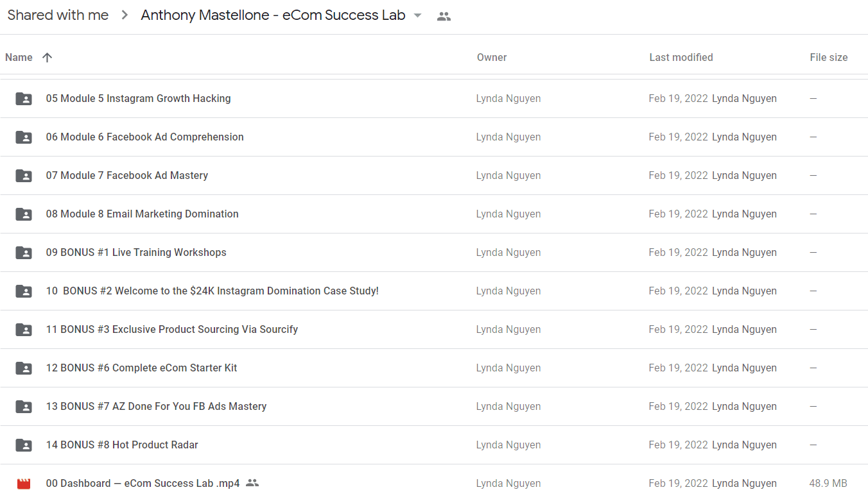Select the shared folder icon for Module 7
This screenshot has height=501, width=868.
24,176
